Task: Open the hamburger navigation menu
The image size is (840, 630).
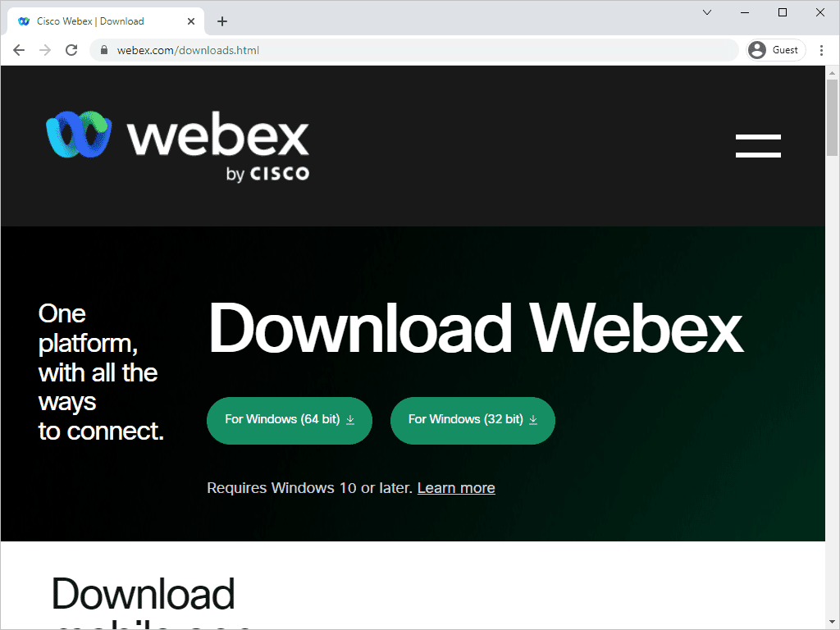Action: (757, 145)
